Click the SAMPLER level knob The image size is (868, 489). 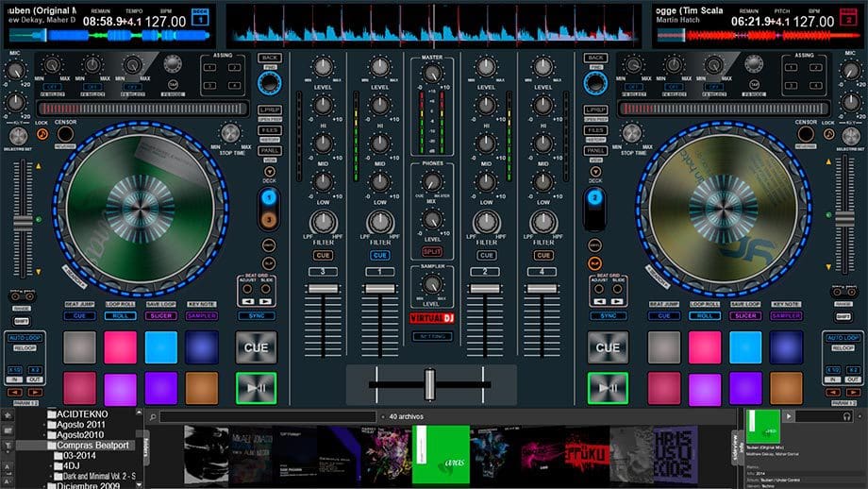(431, 284)
